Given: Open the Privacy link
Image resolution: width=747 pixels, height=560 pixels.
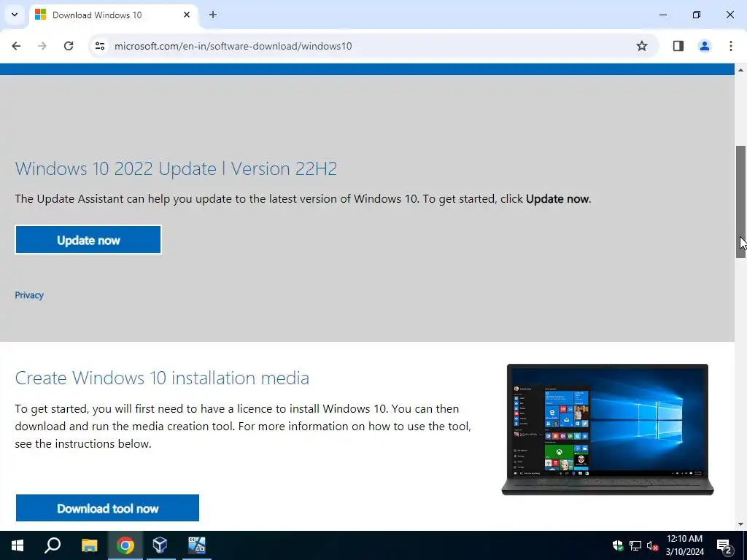Looking at the screenshot, I should [x=29, y=295].
